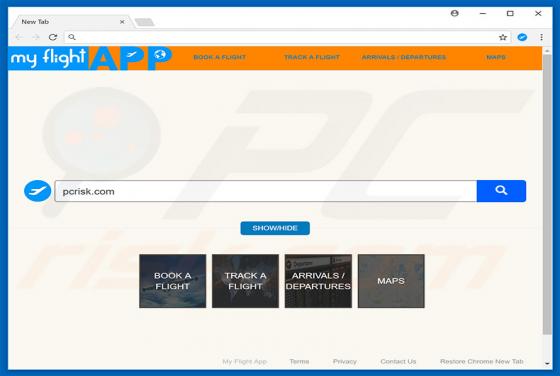Minimize the Chrome window
The width and height of the screenshot is (560, 376).
[x=482, y=13]
